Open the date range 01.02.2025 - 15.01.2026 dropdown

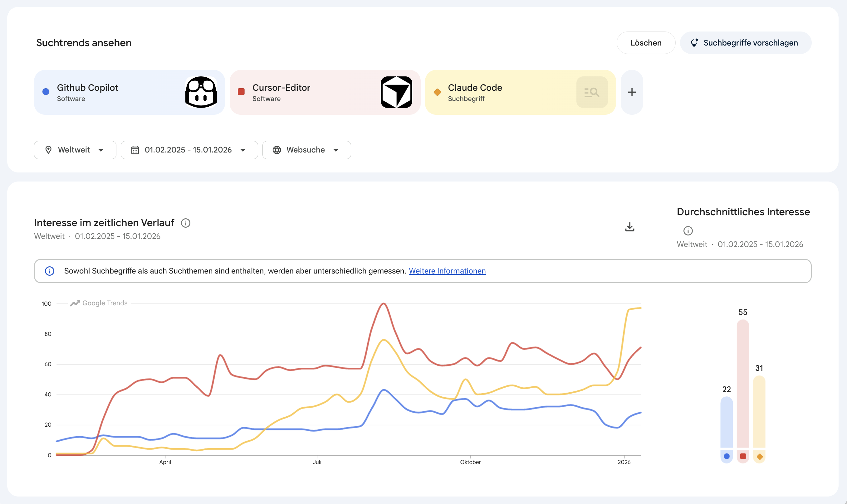click(x=189, y=150)
